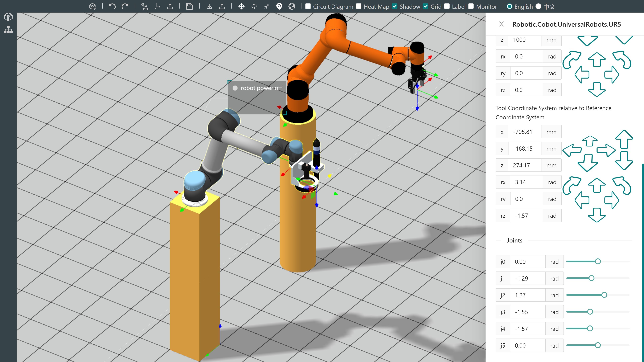Click the j0 value field showing 0.00

pos(527,262)
